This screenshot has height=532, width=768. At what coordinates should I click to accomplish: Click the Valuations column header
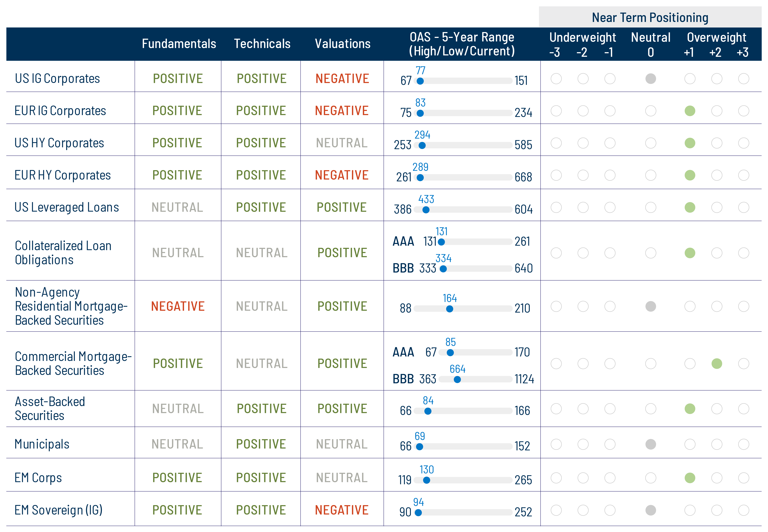343,44
